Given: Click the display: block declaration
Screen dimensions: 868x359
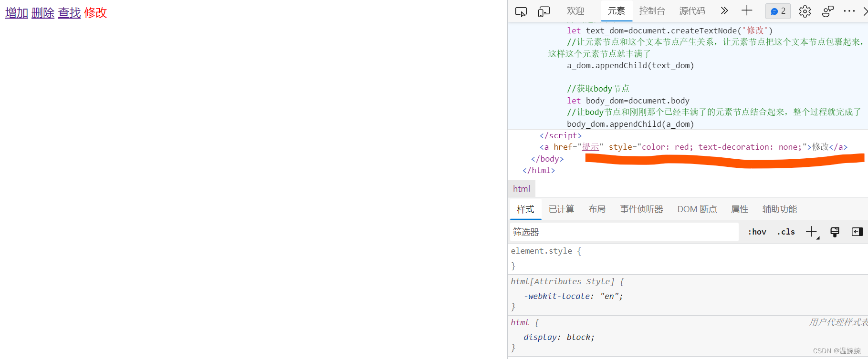Looking at the screenshot, I should point(559,337).
